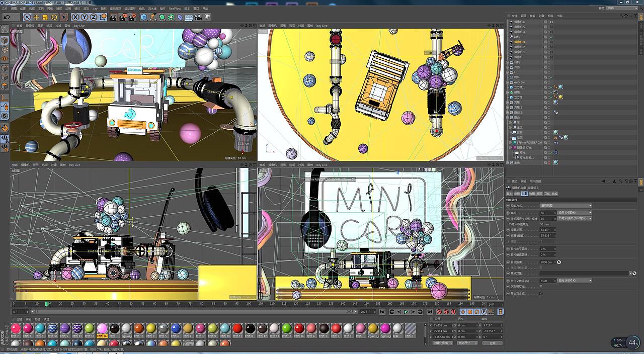Click the Undo arrow in the toolbar
Image resolution: width=644 pixels, height=354 pixels.
tap(7, 17)
